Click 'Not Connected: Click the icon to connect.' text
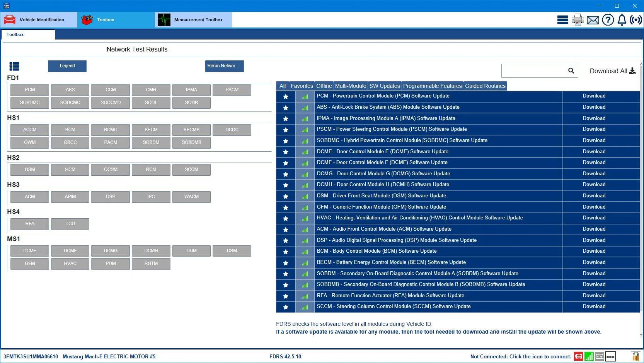Screen dimensions: 644x363 coord(521,356)
